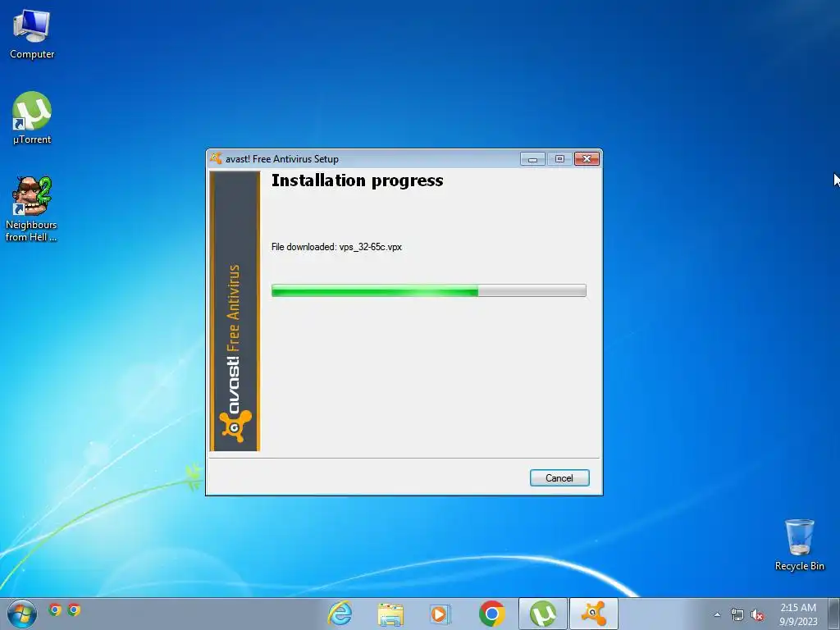Open the clock showing 2:15 AM

tap(798, 614)
